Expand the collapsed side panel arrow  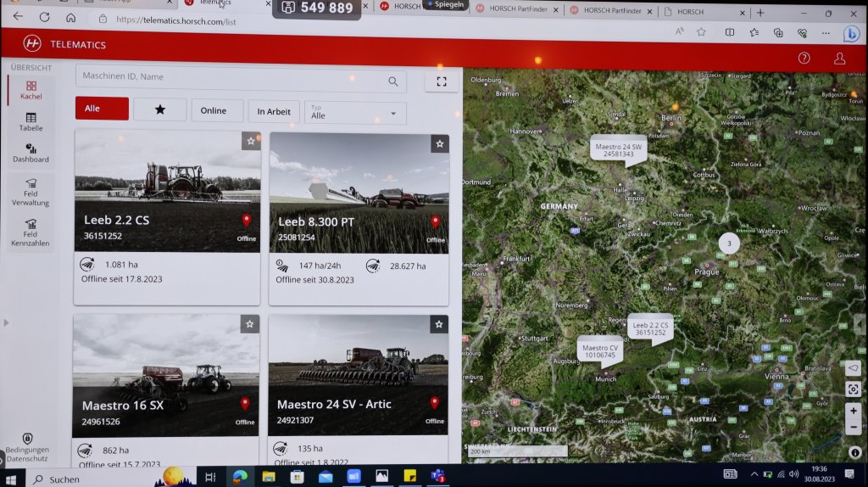pyautogui.click(x=6, y=322)
